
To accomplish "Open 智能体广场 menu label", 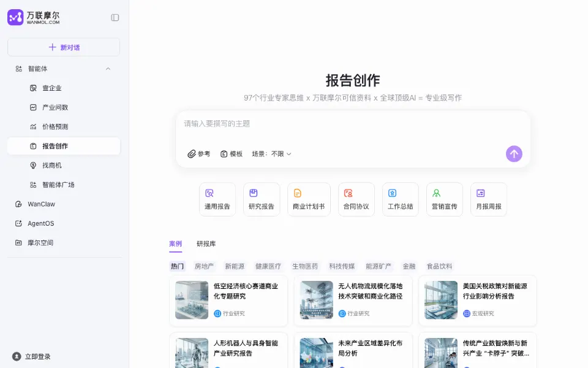I will [x=59, y=185].
